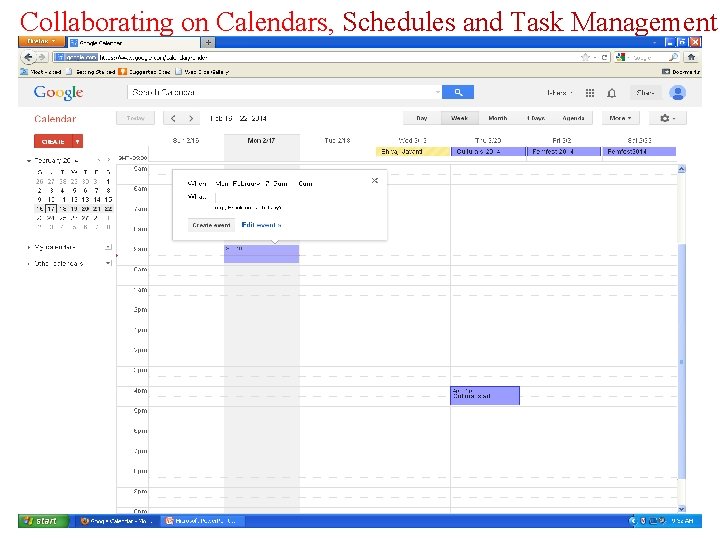Select day 17 in the mini calendar
720x540 pixels.
click(51, 209)
